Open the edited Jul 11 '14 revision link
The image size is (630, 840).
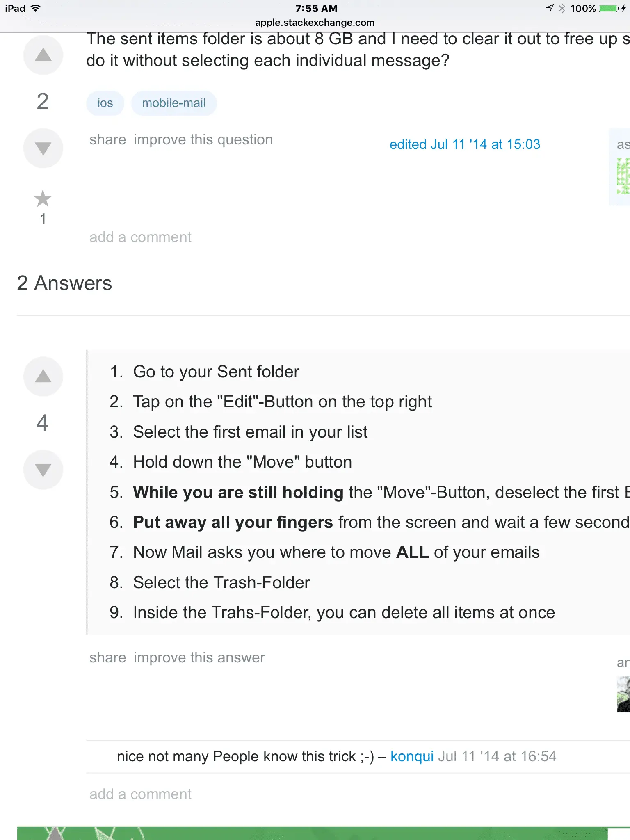click(465, 144)
